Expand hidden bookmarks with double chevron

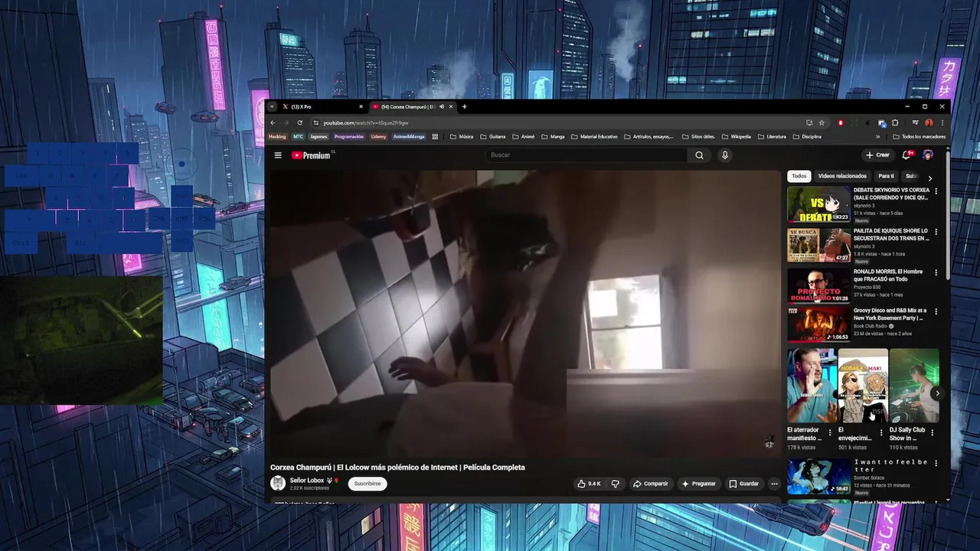(x=878, y=137)
